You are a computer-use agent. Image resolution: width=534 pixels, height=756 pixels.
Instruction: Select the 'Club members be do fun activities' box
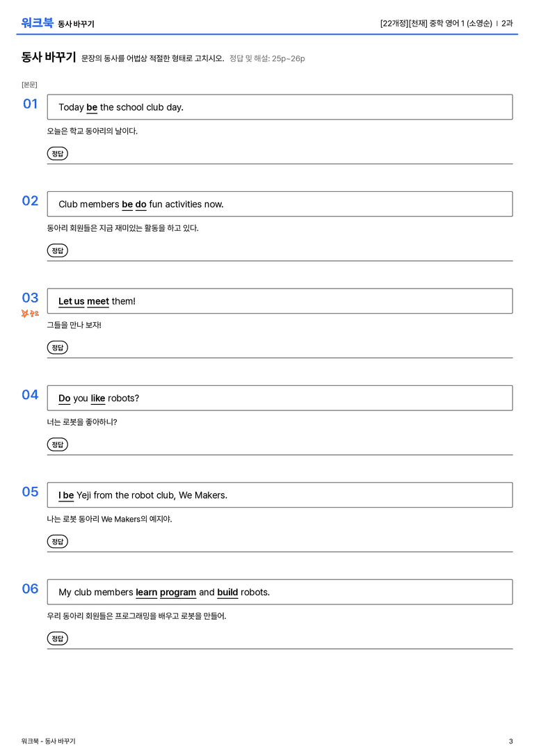280,204
